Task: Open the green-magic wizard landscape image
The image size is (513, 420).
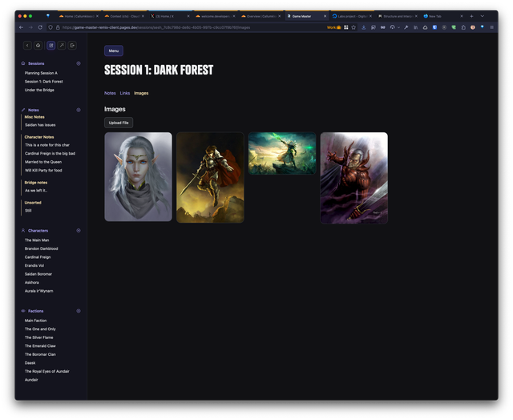Action: (282, 153)
